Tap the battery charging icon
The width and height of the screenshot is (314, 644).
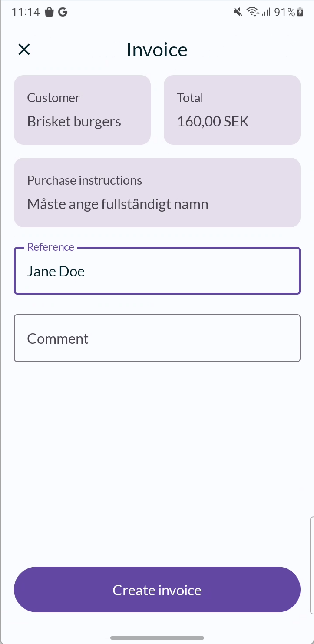click(x=300, y=12)
